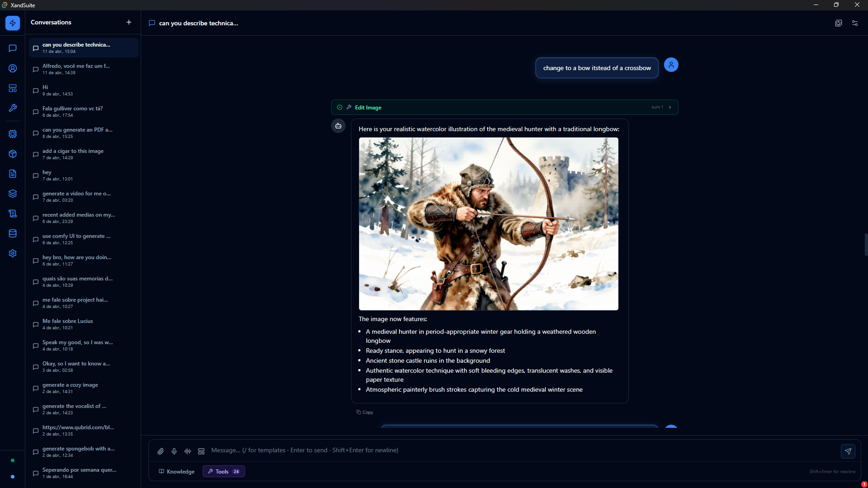Toggle the Tools 24 chip
Viewport: 868px width, 488px height.
[x=223, y=471]
